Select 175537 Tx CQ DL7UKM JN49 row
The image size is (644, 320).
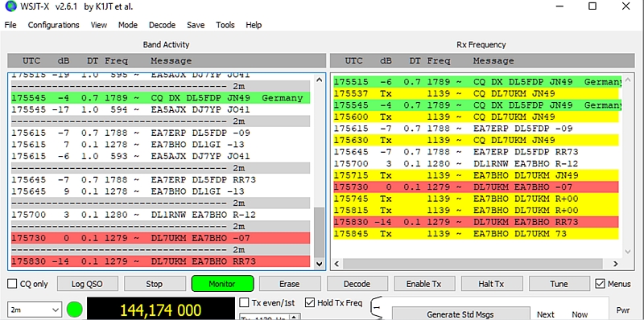click(x=476, y=93)
